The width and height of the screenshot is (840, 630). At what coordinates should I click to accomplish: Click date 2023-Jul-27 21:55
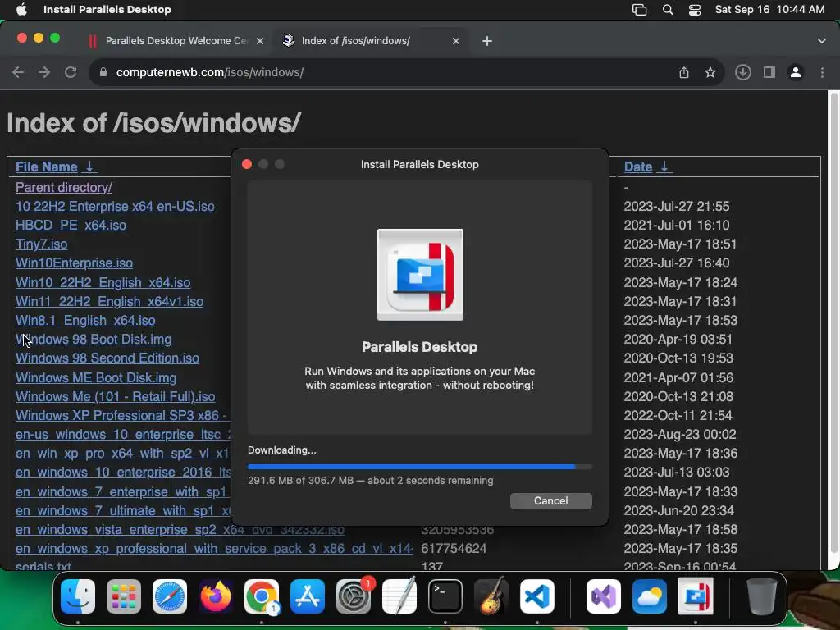pyautogui.click(x=677, y=206)
